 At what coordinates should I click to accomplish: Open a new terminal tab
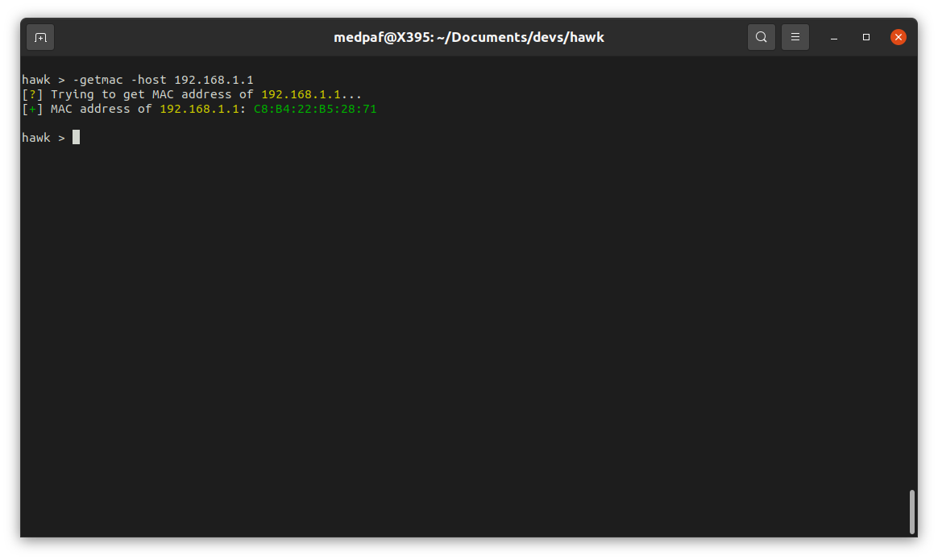click(40, 37)
